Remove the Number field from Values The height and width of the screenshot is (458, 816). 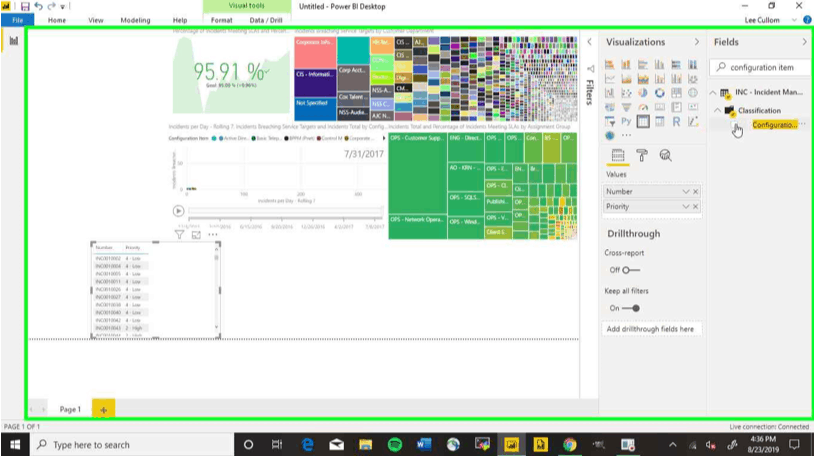point(695,192)
